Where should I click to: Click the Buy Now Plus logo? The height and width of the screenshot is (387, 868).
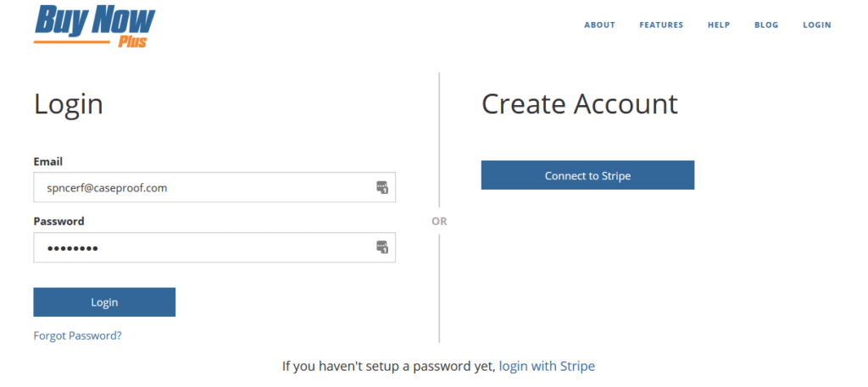(x=94, y=26)
